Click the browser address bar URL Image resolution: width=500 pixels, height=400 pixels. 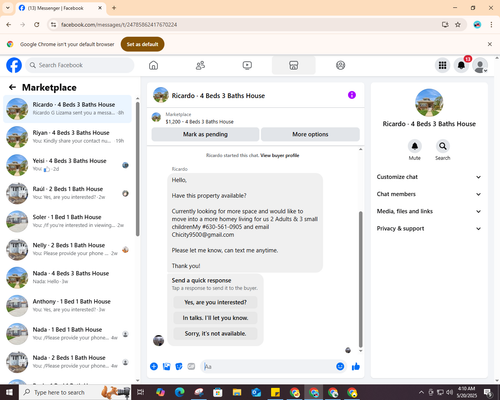(119, 25)
